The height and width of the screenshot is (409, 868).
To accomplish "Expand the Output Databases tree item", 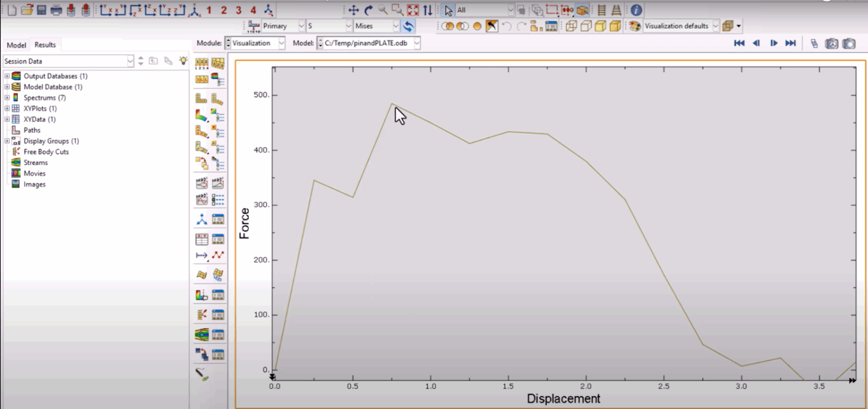I will pos(6,76).
